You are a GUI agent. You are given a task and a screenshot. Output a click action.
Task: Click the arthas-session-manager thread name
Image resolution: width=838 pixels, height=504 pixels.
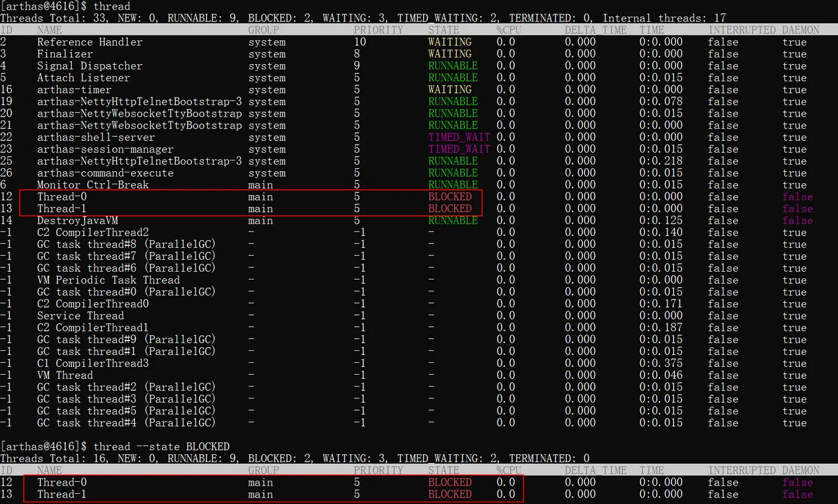point(105,149)
